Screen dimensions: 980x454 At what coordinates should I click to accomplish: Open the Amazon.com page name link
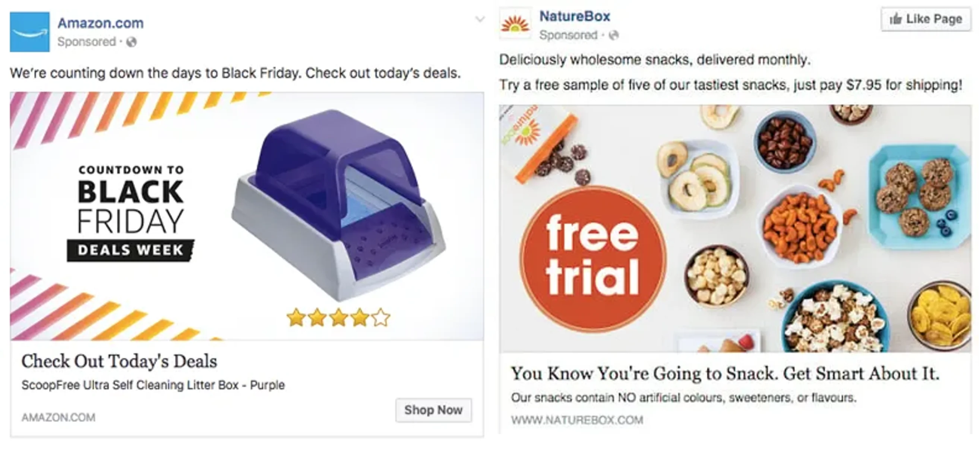101,23
